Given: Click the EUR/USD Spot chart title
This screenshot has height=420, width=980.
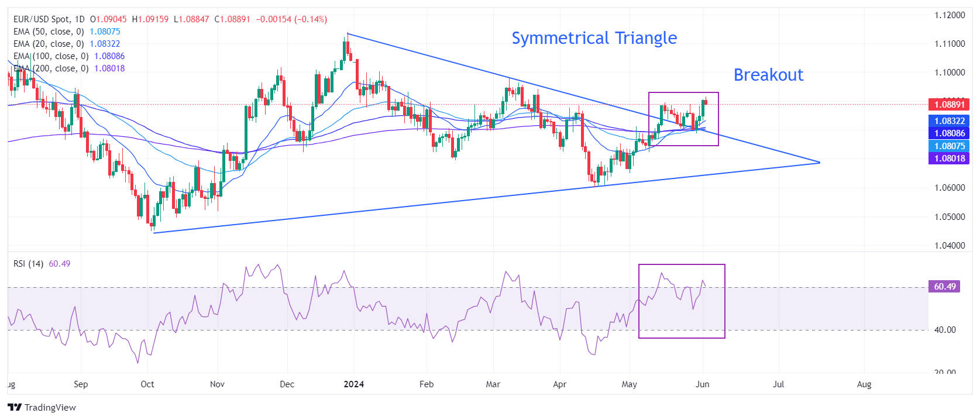Looking at the screenshot, I should tap(49, 19).
